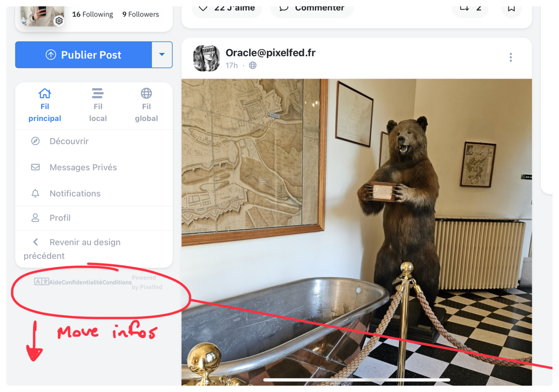This screenshot has width=559, height=392.
Task: Open Messages Privés from the sidebar
Action: (x=83, y=167)
